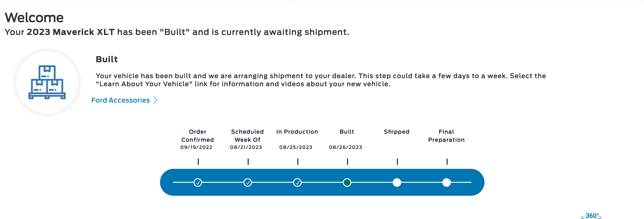Select the Order Confirmed step label
The height and width of the screenshot is (219, 644).
(198, 136)
